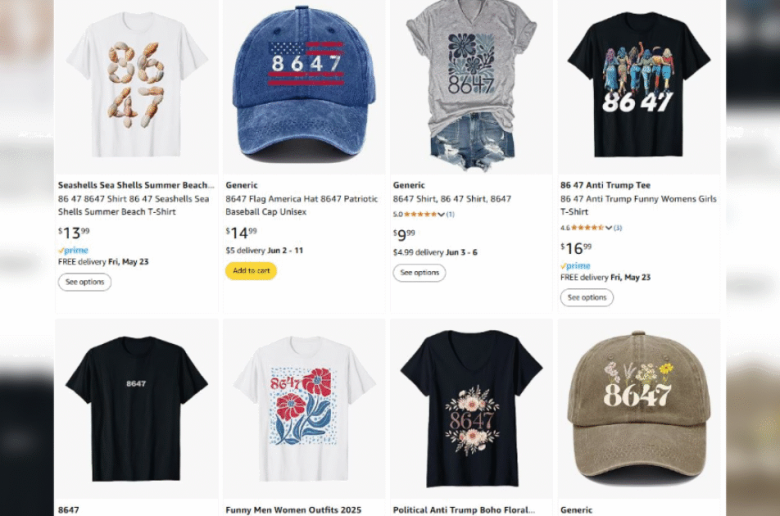The image size is (780, 516).
Task: Click See options under seashells shirt
Action: (85, 282)
